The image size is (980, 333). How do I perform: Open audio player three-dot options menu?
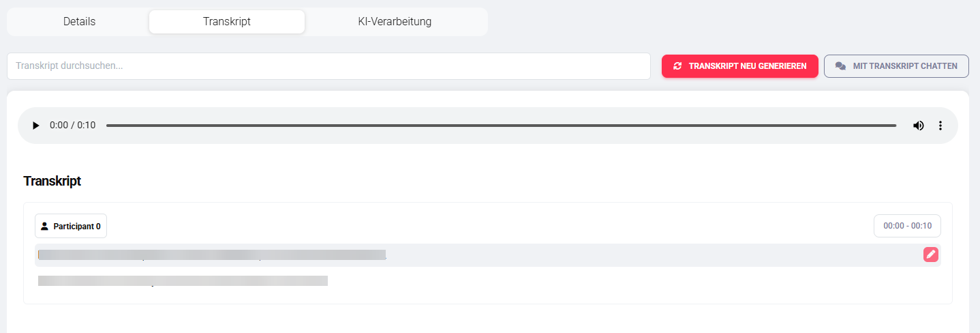940,126
